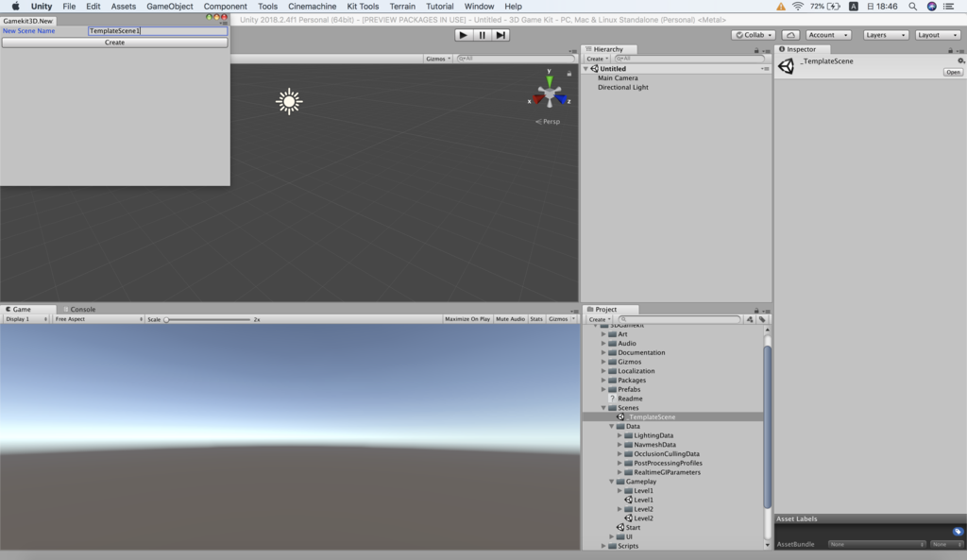Image resolution: width=967 pixels, height=560 pixels.
Task: Open the Readme asset
Action: (x=625, y=399)
